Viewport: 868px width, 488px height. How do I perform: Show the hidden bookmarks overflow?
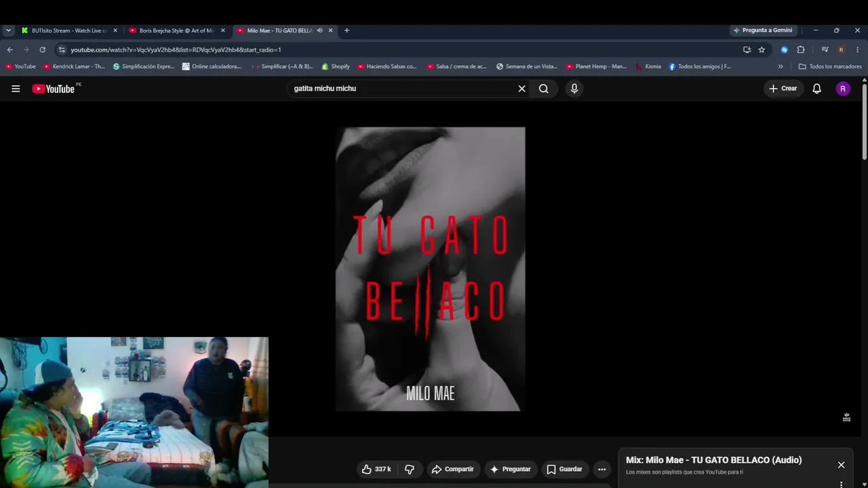point(781,66)
